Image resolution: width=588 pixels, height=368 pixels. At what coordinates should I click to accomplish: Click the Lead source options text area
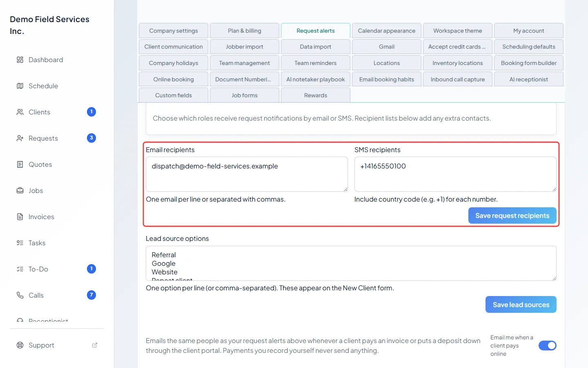click(x=351, y=263)
